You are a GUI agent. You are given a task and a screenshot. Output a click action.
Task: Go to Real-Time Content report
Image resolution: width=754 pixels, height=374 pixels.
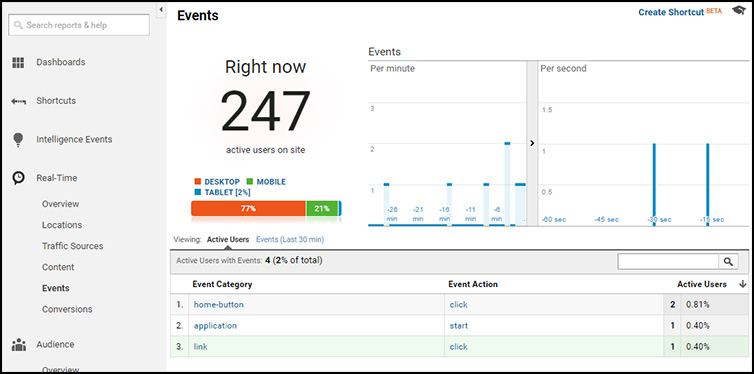58,267
